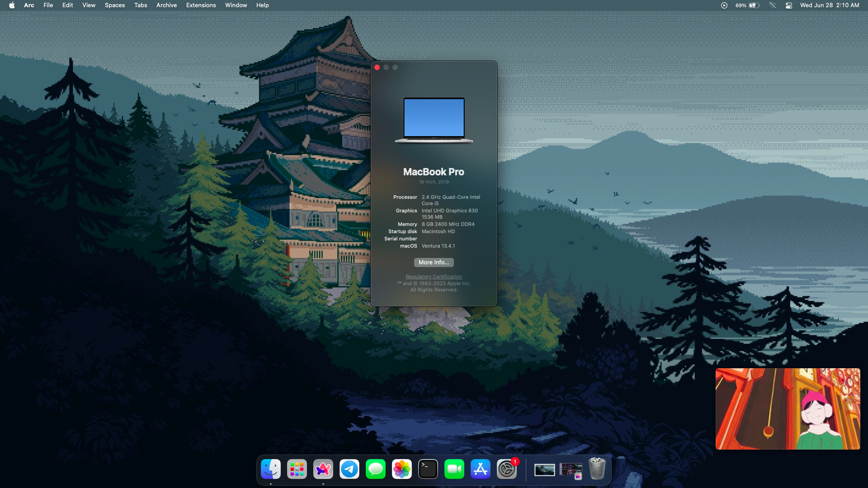Click the Serial number label

401,239
